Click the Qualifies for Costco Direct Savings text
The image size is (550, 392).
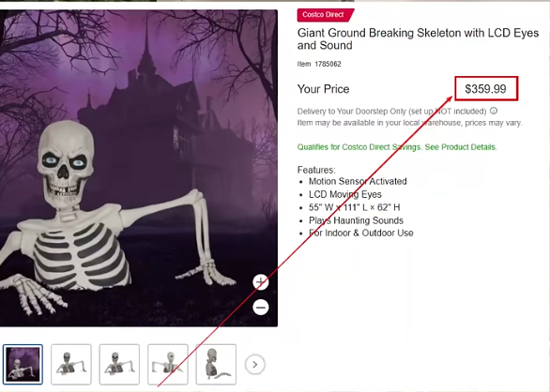coord(359,147)
